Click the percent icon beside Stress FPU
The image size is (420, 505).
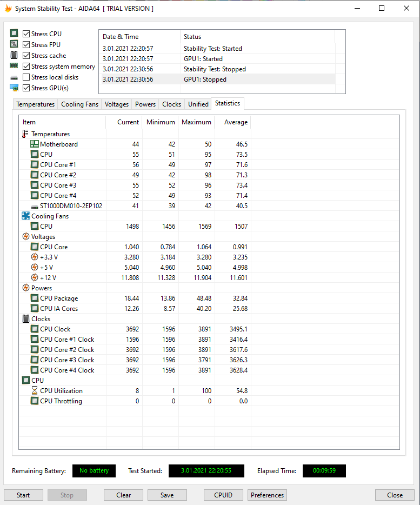[x=14, y=44]
